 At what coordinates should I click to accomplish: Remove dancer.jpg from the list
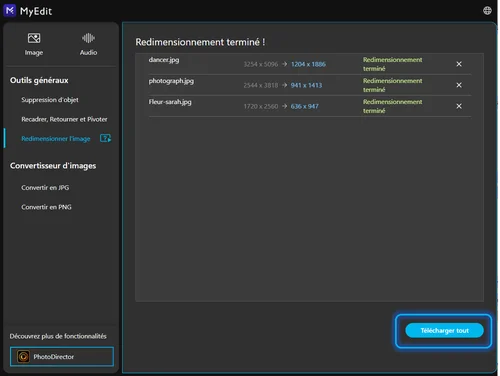459,64
